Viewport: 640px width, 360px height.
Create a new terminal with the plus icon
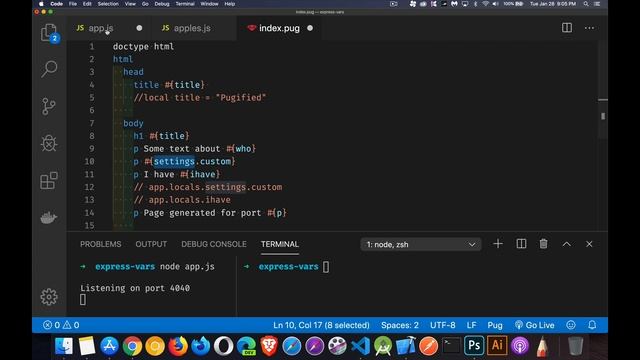498,244
